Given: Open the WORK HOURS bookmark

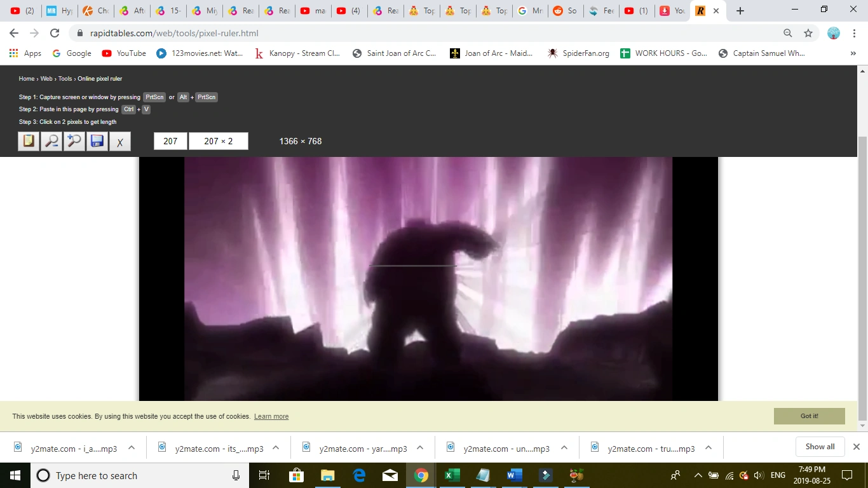Looking at the screenshot, I should [x=663, y=53].
